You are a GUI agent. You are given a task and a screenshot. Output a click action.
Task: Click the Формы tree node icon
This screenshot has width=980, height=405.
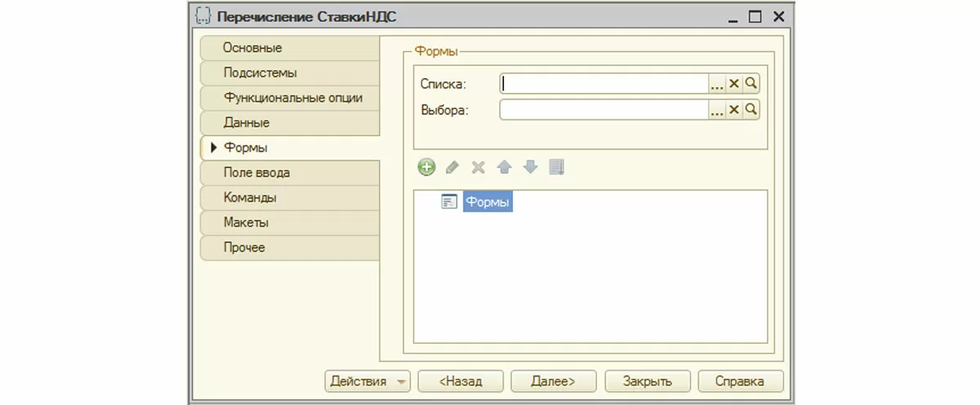click(x=449, y=202)
